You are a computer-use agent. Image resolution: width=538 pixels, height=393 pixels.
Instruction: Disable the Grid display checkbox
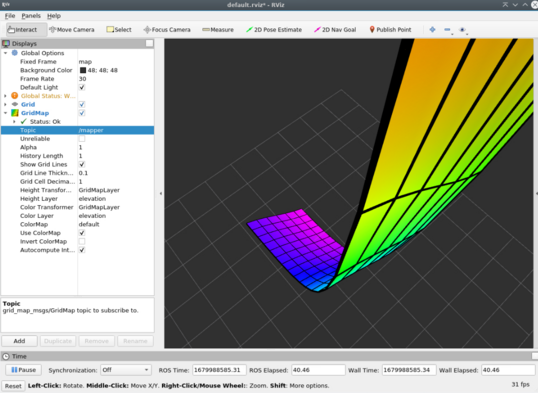click(82, 104)
